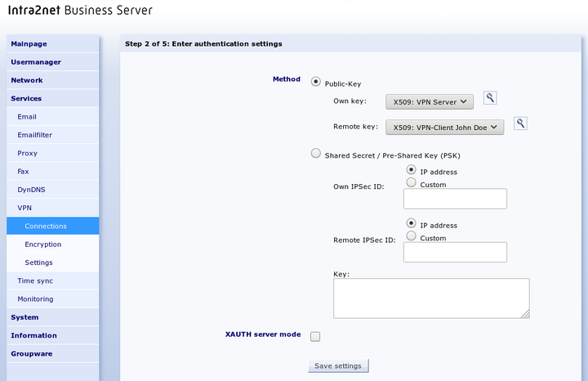Click the Step 2 of 5 heading text
Image resolution: width=588 pixels, height=381 pixels.
click(203, 44)
